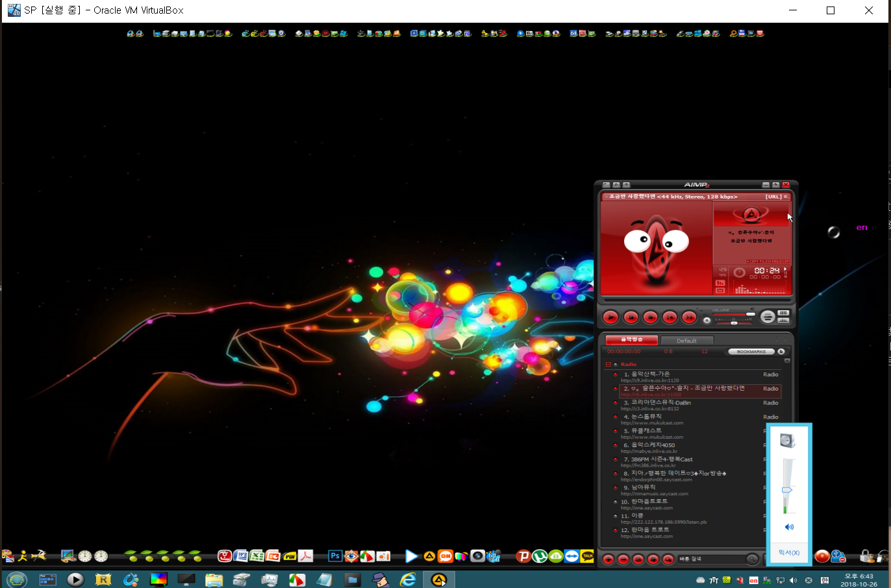The image size is (891, 588).
Task: Stop playback in AIMP player
Action: coord(651,317)
